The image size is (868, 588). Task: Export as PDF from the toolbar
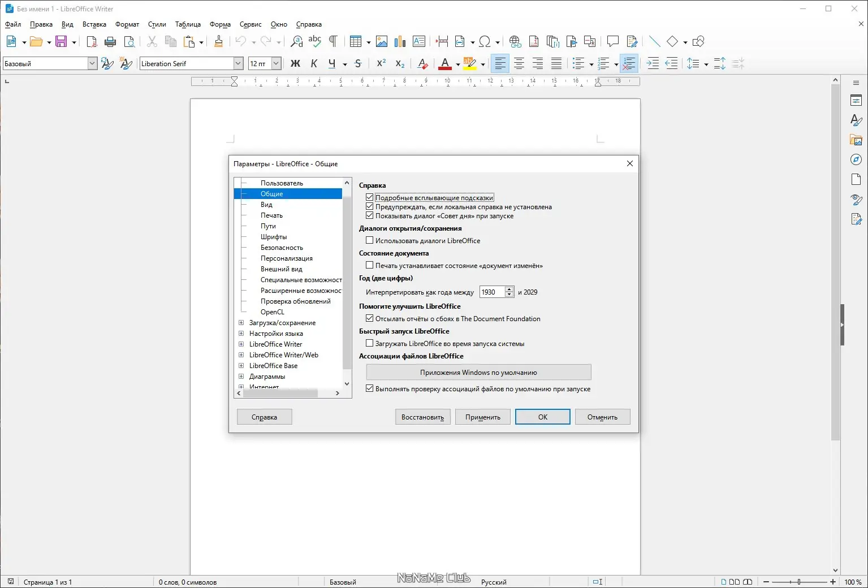point(92,41)
